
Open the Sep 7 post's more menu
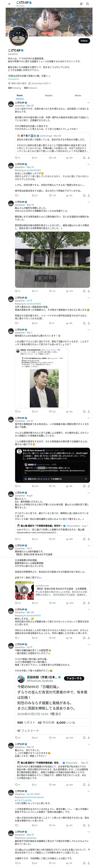click(x=89, y=330)
